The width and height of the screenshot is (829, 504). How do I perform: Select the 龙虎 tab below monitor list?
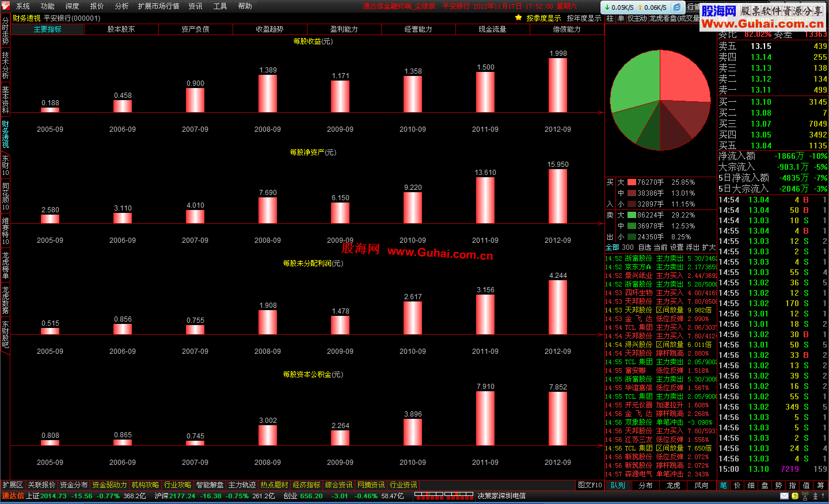tap(674, 486)
